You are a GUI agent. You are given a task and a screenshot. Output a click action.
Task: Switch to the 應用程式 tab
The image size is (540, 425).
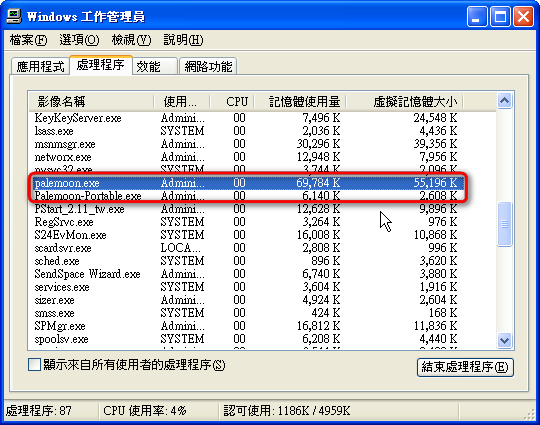pyautogui.click(x=40, y=66)
